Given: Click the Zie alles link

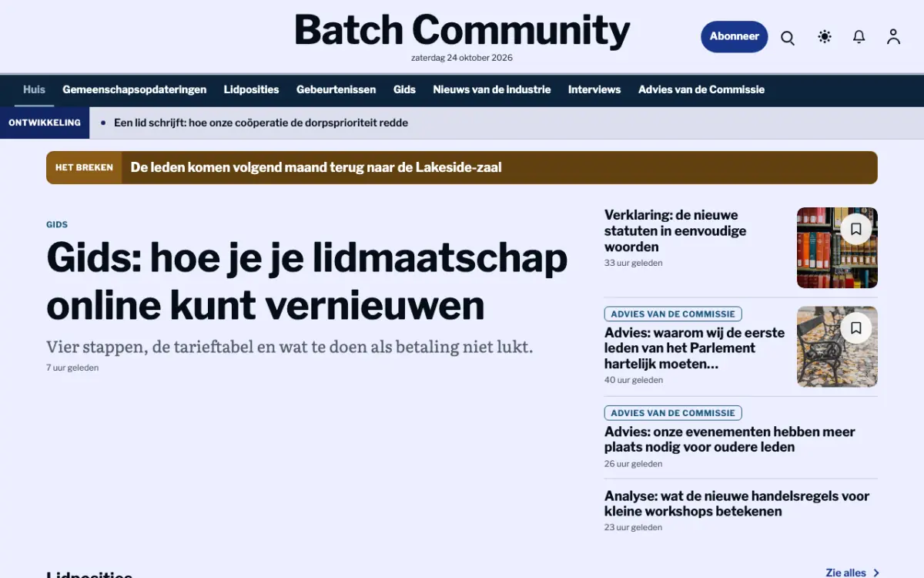Looking at the screenshot, I should [845, 573].
